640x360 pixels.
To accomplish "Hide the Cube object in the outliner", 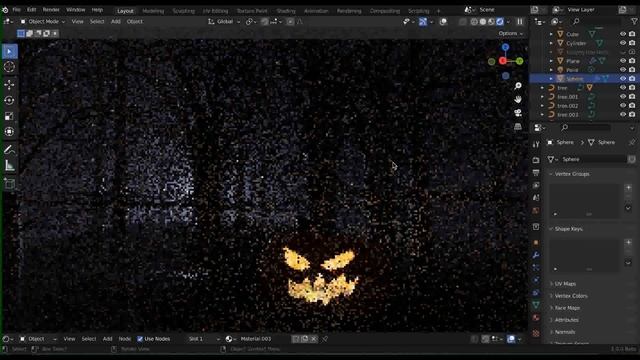I will [623, 34].
